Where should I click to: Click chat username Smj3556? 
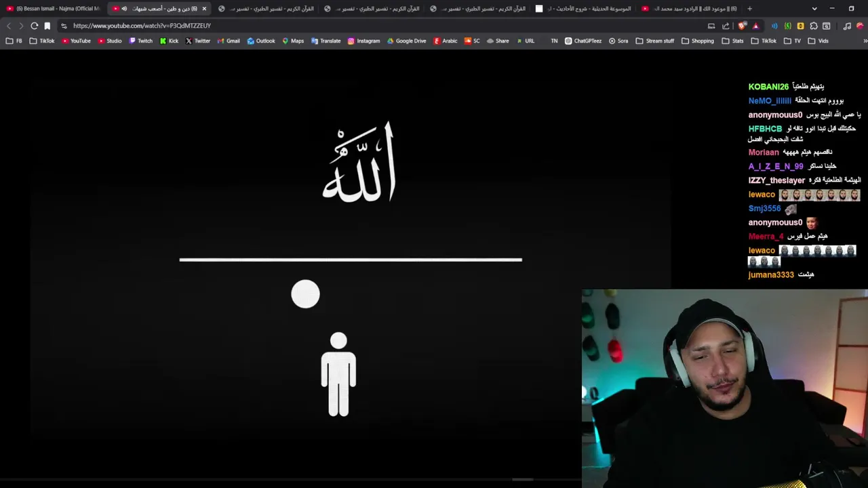764,209
